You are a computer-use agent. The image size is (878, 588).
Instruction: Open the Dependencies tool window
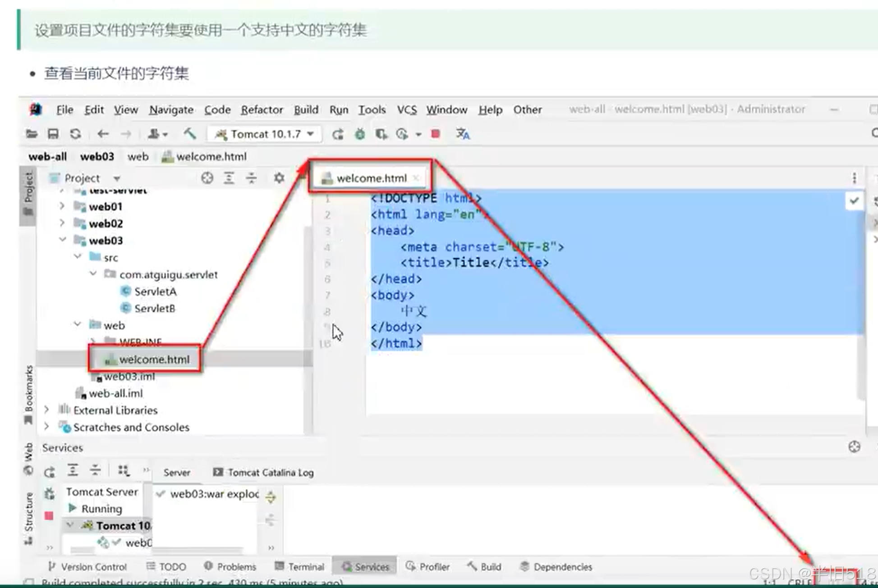pyautogui.click(x=556, y=566)
